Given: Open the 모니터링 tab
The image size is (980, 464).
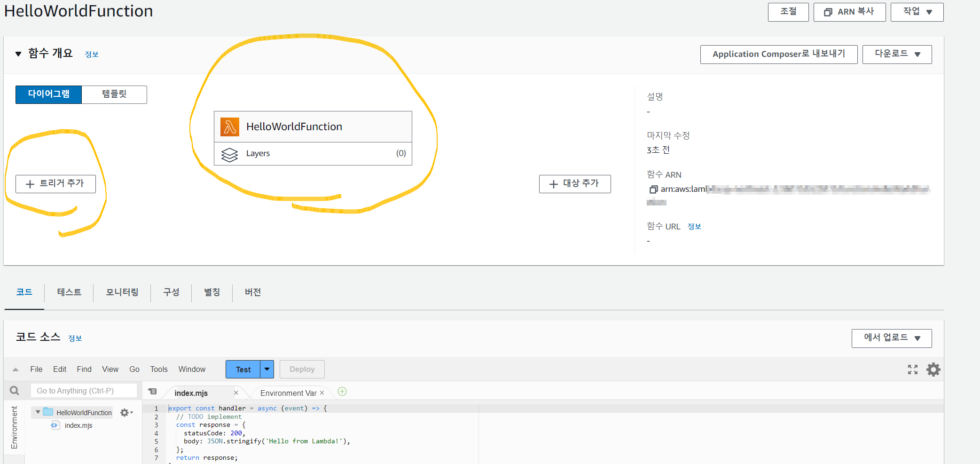Looking at the screenshot, I should pos(122,292).
